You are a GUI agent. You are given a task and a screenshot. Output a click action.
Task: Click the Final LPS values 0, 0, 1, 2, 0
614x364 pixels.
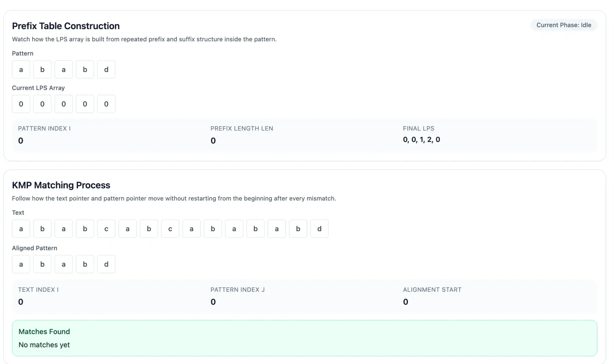point(421,140)
